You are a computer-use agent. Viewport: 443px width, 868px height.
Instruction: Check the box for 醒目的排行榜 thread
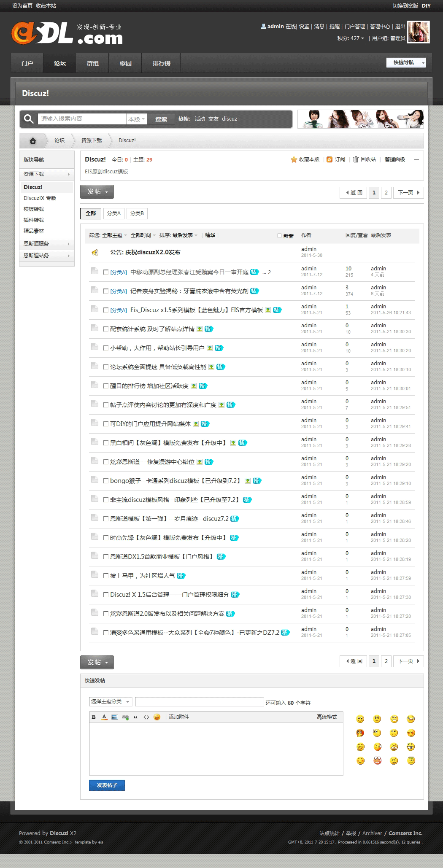[x=106, y=386]
